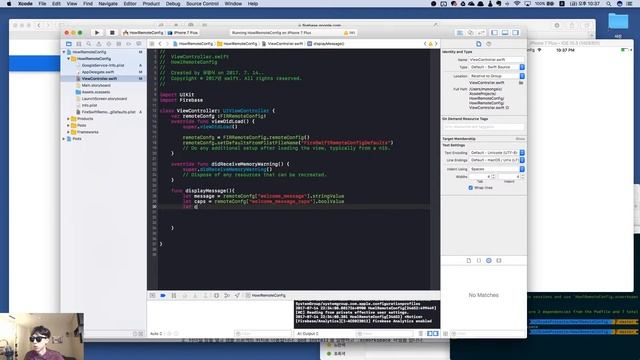Open the Line Endings dropdown
640x360 pixels.
tap(497, 160)
